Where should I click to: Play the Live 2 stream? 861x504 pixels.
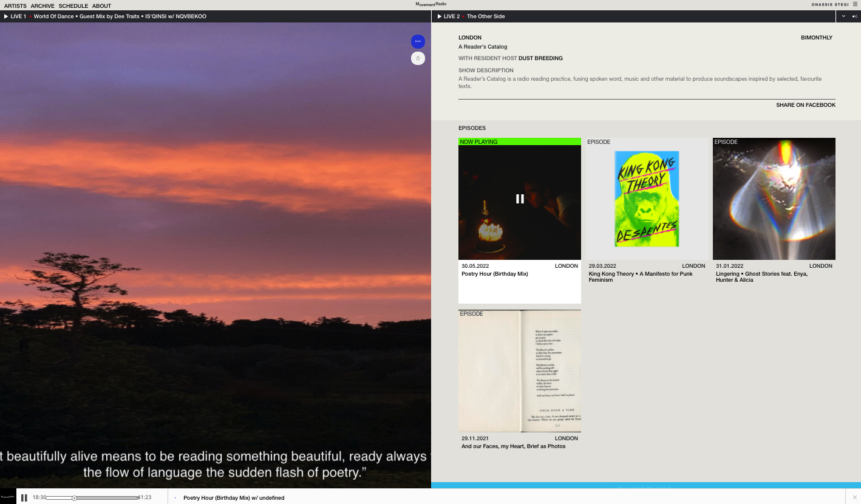tap(440, 16)
